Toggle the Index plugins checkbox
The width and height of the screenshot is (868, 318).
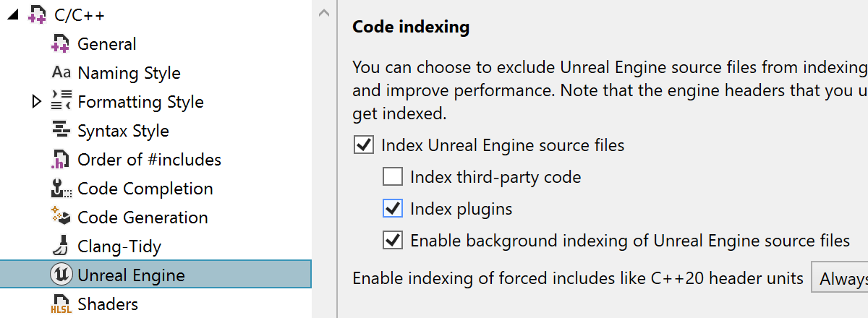[393, 209]
